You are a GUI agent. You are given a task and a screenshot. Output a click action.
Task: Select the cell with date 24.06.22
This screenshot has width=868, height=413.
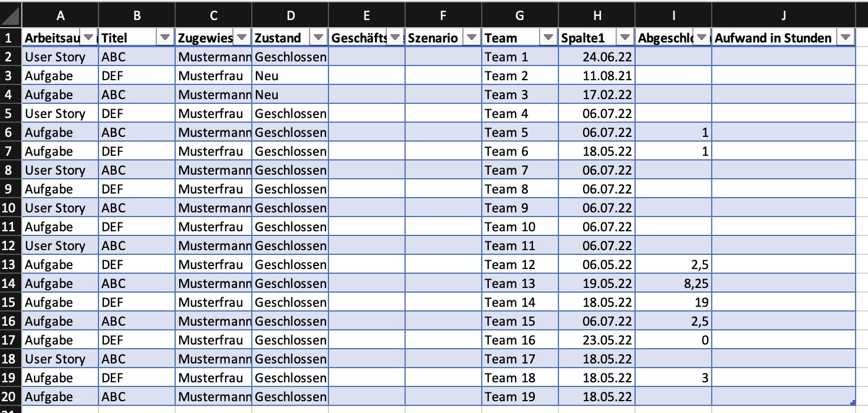pyautogui.click(x=597, y=57)
